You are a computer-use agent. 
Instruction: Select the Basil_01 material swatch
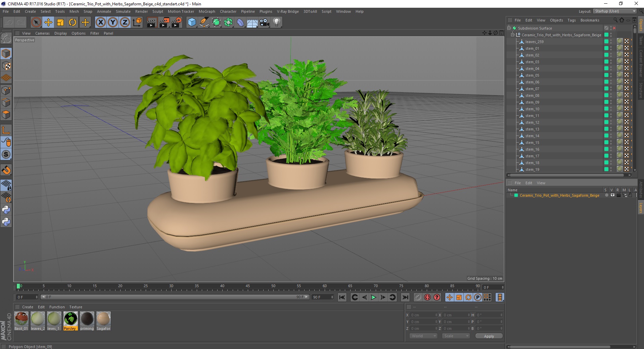[21, 321]
